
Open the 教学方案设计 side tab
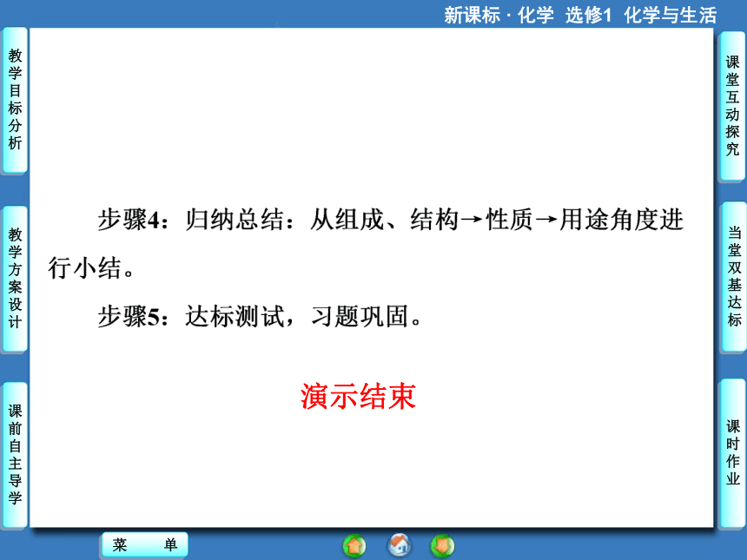(15, 279)
